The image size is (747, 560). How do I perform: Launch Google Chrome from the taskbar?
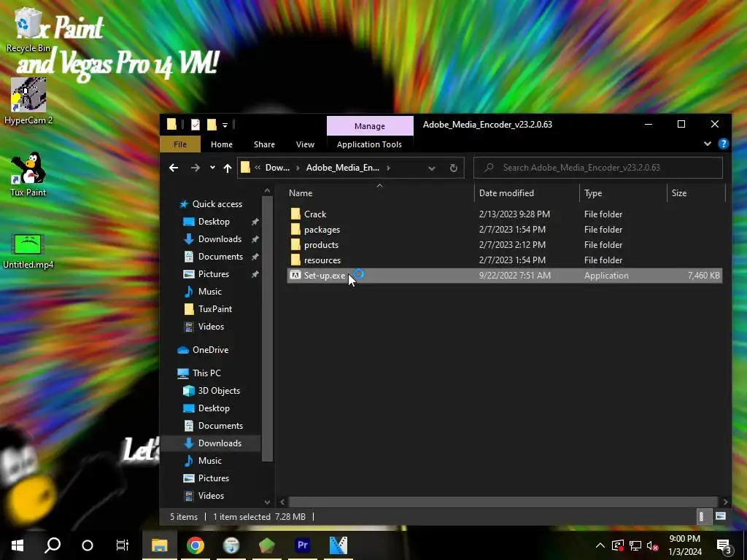coord(196,545)
